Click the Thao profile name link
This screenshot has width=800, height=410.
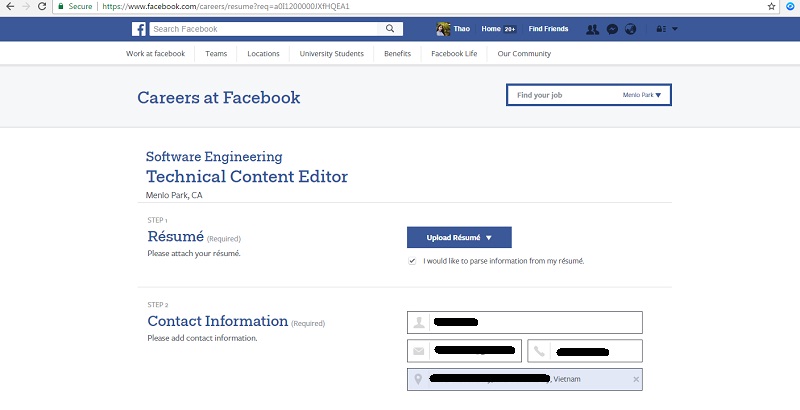(462, 29)
